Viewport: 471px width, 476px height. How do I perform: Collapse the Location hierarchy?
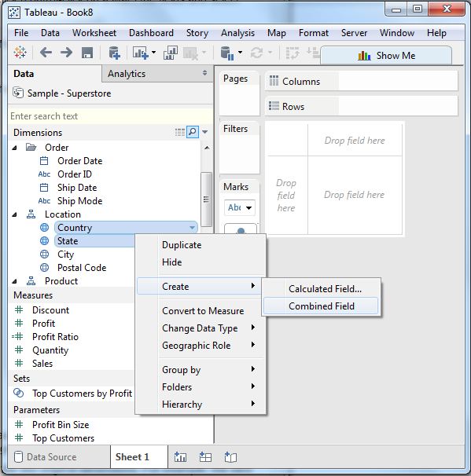[15, 214]
